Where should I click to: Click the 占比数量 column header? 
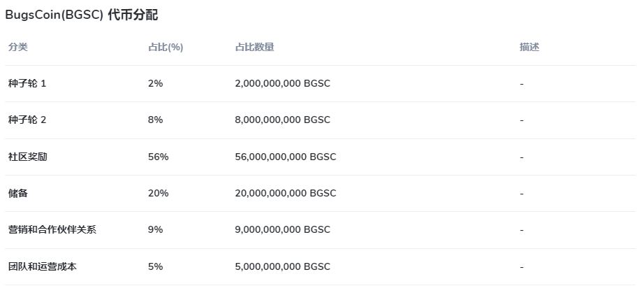tap(255, 47)
